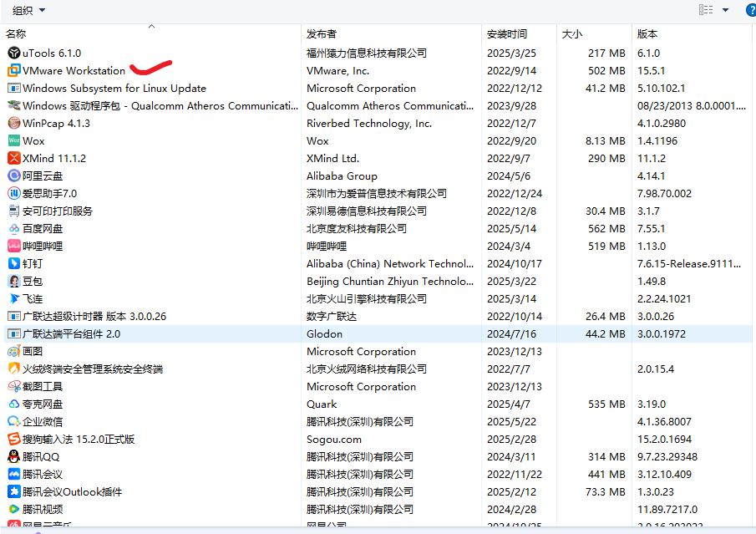Click version 9.7.23.29348
Image resolution: width=756 pixels, height=534 pixels.
tap(667, 457)
